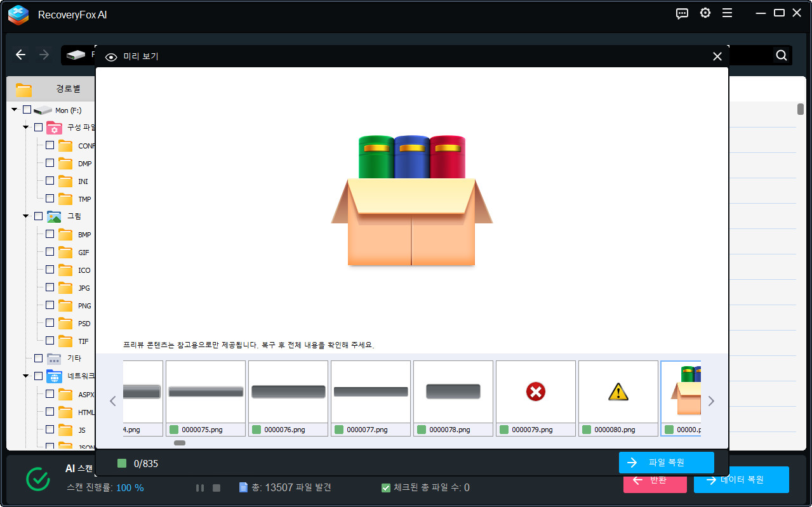Open the hamburger menu icon
812x507 pixels.
(x=727, y=13)
